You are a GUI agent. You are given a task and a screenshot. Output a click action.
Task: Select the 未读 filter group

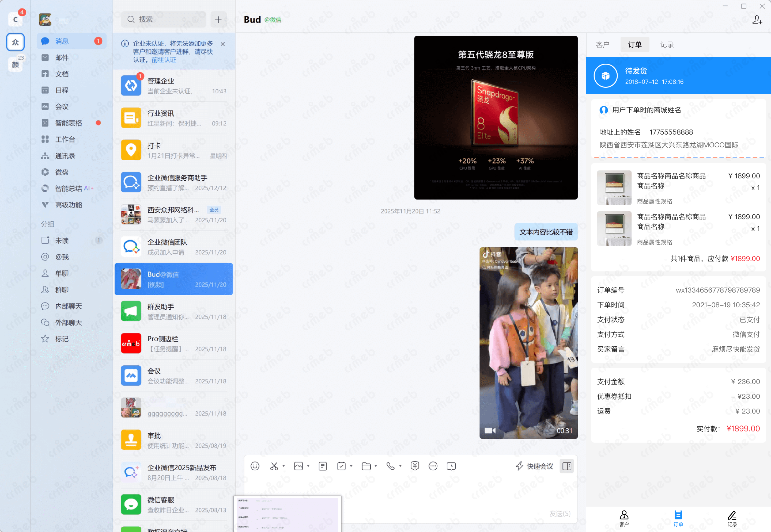(62, 241)
